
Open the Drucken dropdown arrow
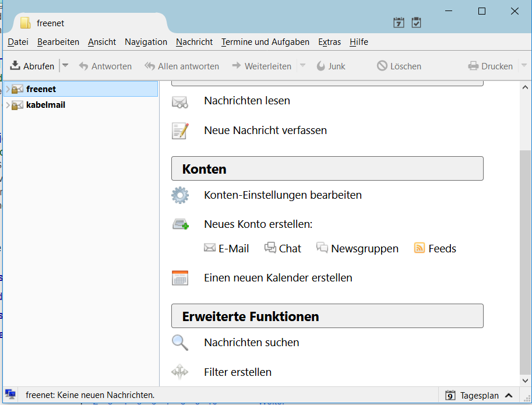click(523, 66)
